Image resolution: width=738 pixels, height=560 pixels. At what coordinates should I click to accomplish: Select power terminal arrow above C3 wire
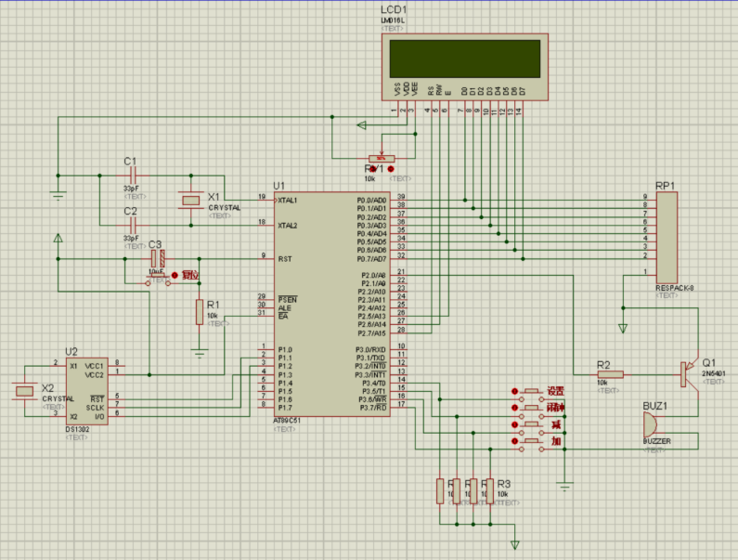[58, 238]
